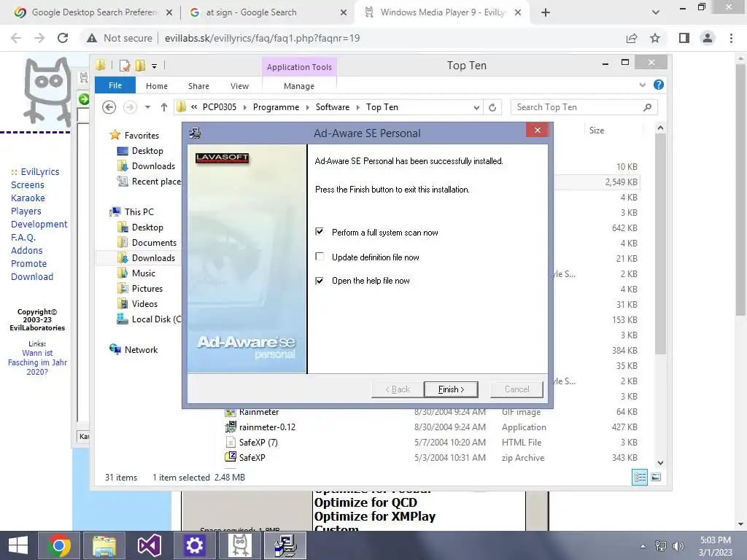Go up one folder level in Explorer

pyautogui.click(x=164, y=107)
